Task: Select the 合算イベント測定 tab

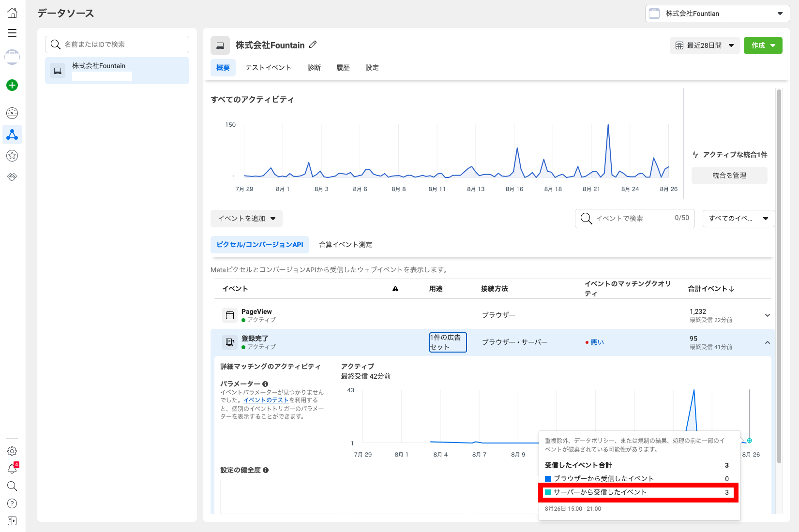Action: tap(346, 245)
